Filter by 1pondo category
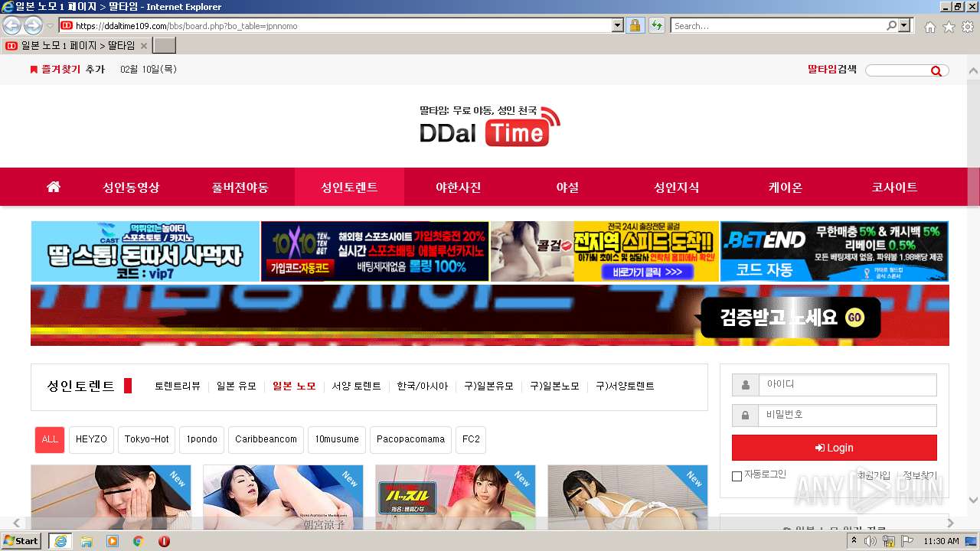Image resolution: width=980 pixels, height=551 pixels. [x=202, y=439]
